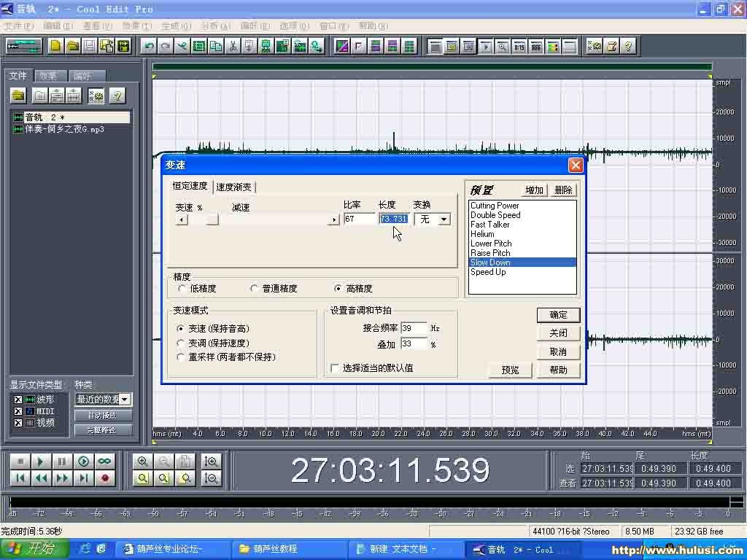
Task: Click the circled Play-to-end transport button
Action: pyautogui.click(x=83, y=461)
